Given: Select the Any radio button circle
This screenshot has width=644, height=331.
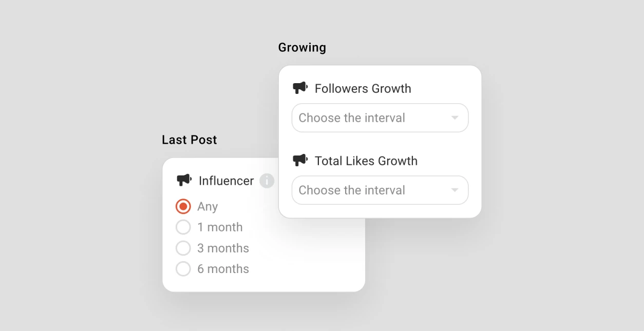Looking at the screenshot, I should click(x=183, y=206).
